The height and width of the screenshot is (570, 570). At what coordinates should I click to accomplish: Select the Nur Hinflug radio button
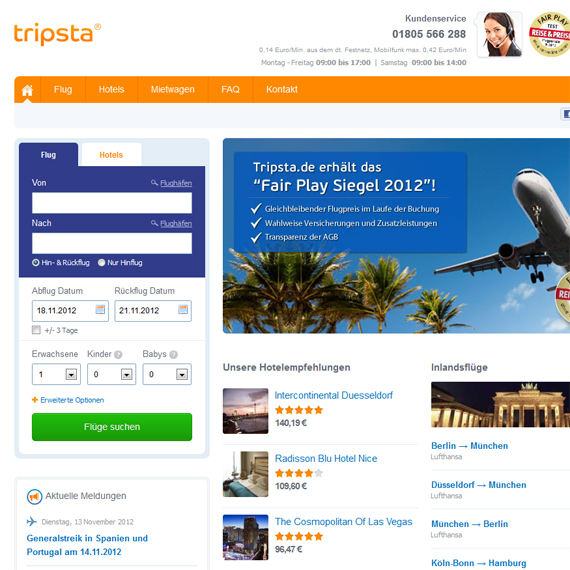[x=101, y=262]
